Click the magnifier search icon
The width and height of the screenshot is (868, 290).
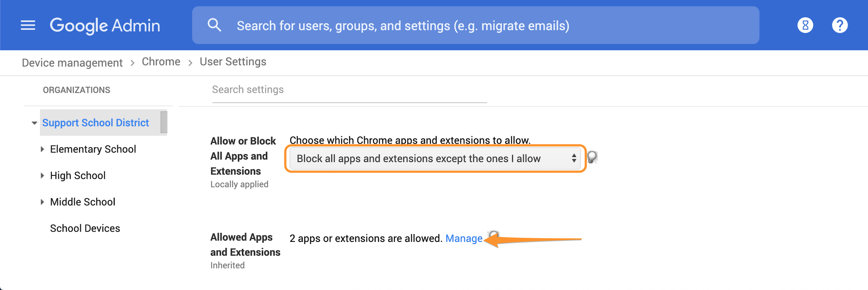coord(214,25)
